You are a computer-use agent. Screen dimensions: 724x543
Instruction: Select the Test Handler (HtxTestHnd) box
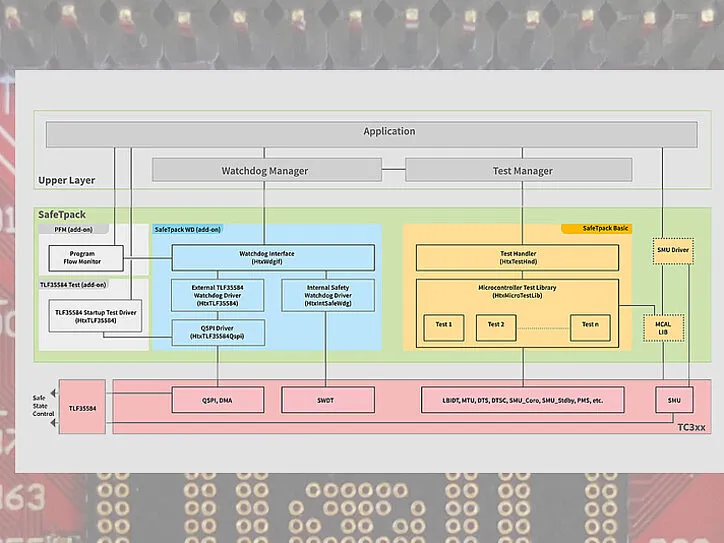[x=517, y=258]
